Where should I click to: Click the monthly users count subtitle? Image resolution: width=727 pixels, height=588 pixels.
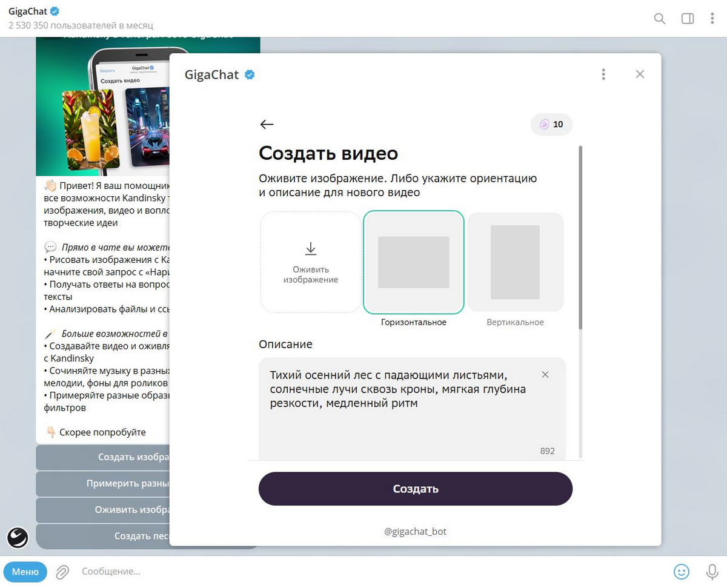(x=81, y=26)
